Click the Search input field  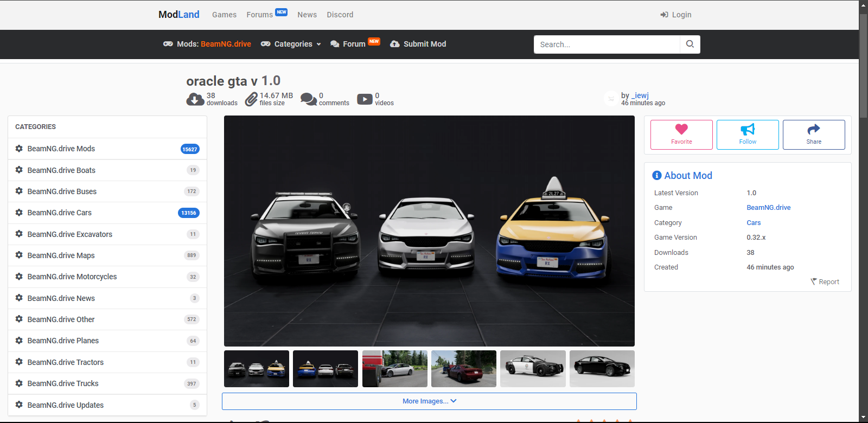[607, 44]
